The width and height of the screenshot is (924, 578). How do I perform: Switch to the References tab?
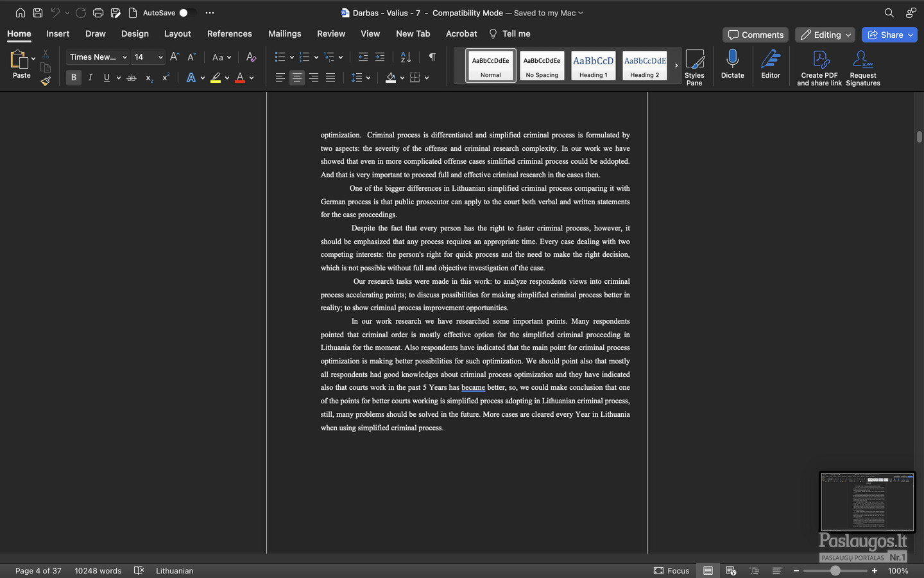[229, 33]
